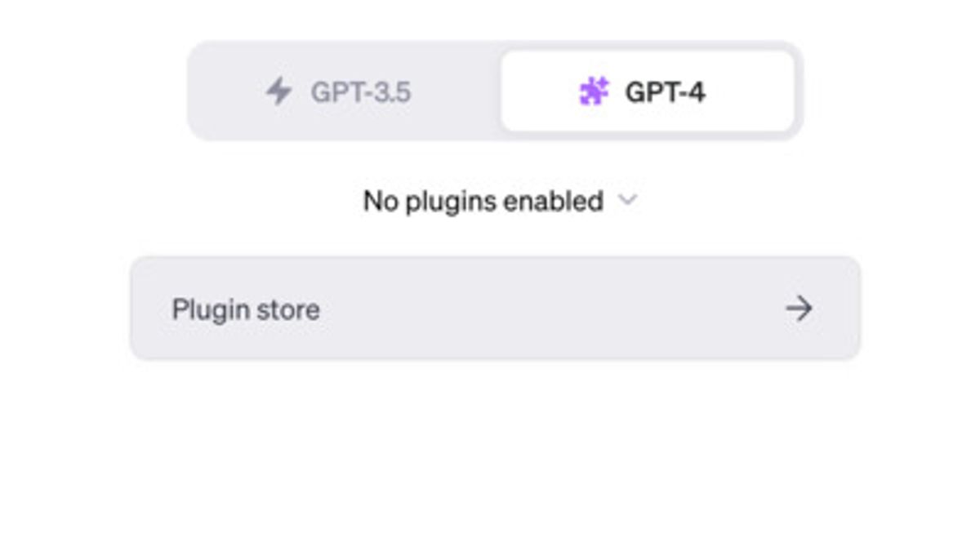The width and height of the screenshot is (980, 551).
Task: Click the Plugin store text label
Action: [246, 309]
